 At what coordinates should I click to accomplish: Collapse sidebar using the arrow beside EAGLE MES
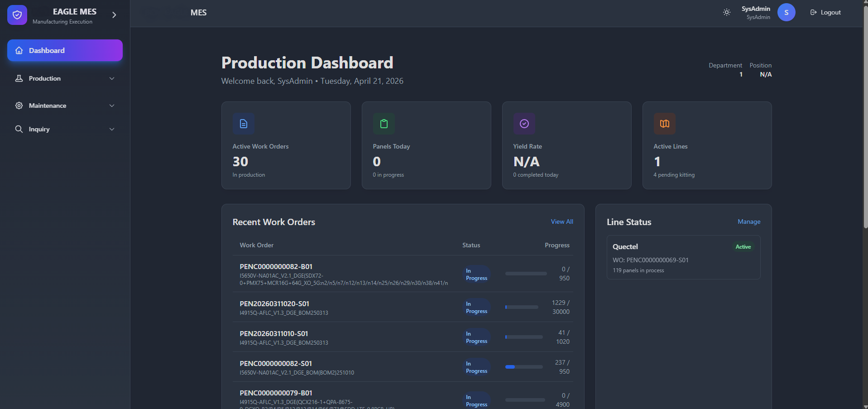[114, 15]
